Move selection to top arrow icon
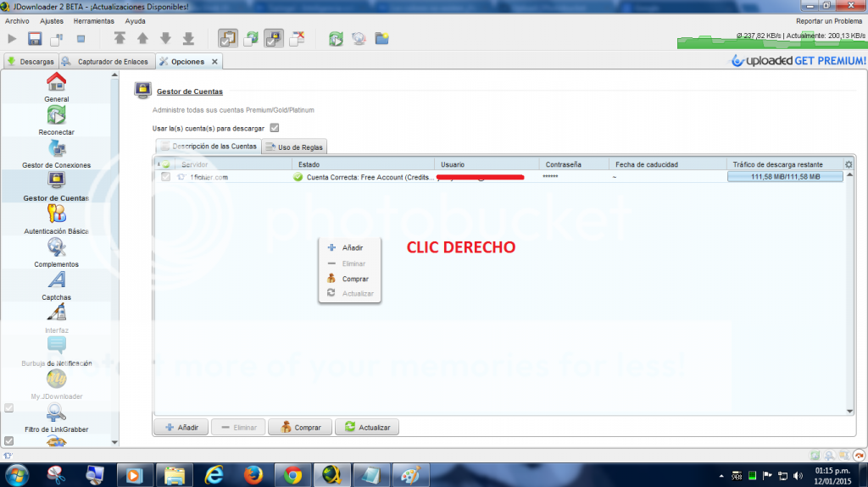Viewport: 868px width, 487px height. tap(120, 38)
